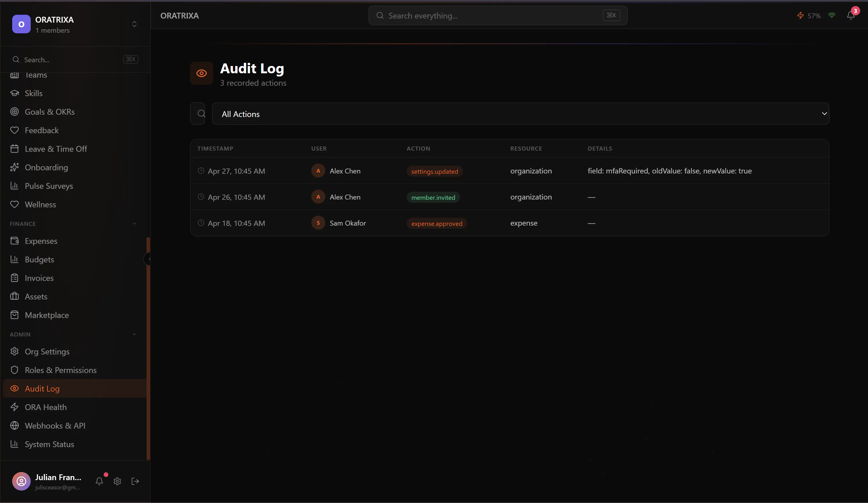Open Leave & Time Off
Viewport: 868px width, 503px height.
74,149
